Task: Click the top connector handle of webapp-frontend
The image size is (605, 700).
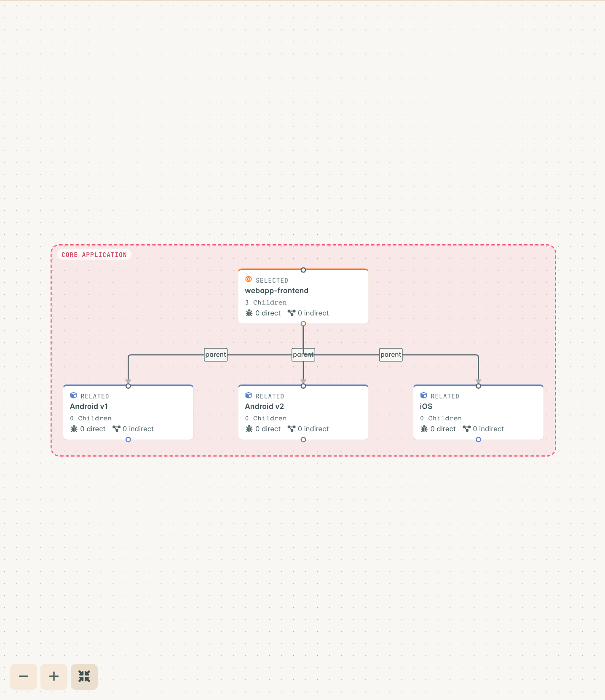Action: click(303, 270)
